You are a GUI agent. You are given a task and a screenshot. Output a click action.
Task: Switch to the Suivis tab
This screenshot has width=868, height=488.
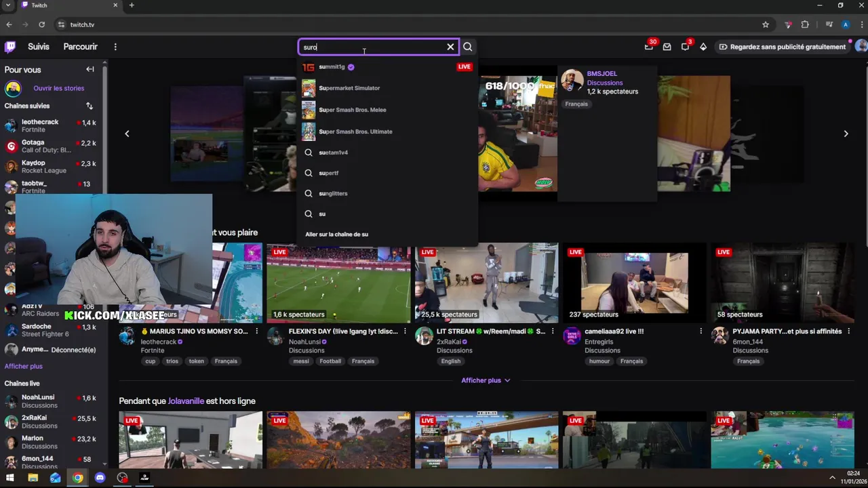coord(39,47)
